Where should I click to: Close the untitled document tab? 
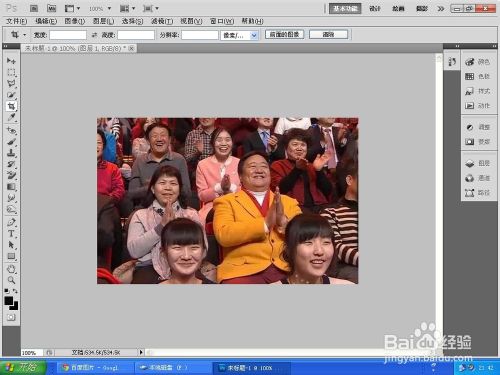coord(131,48)
